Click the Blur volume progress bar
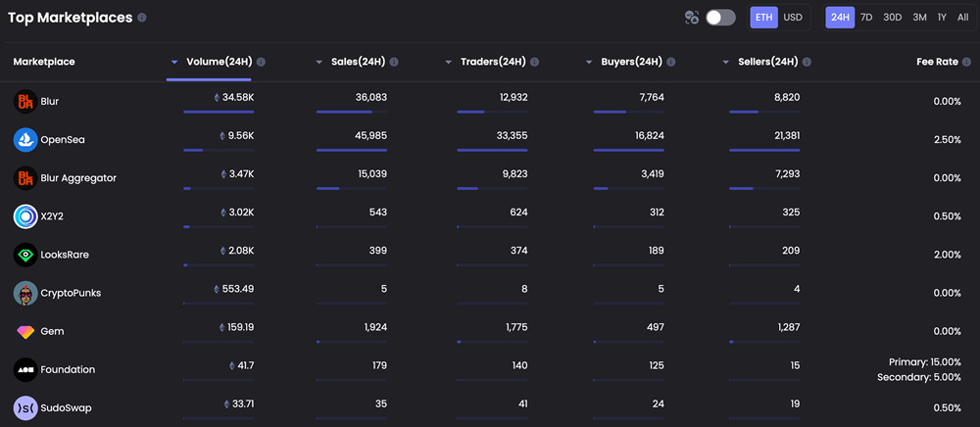The image size is (980, 427). tap(219, 112)
